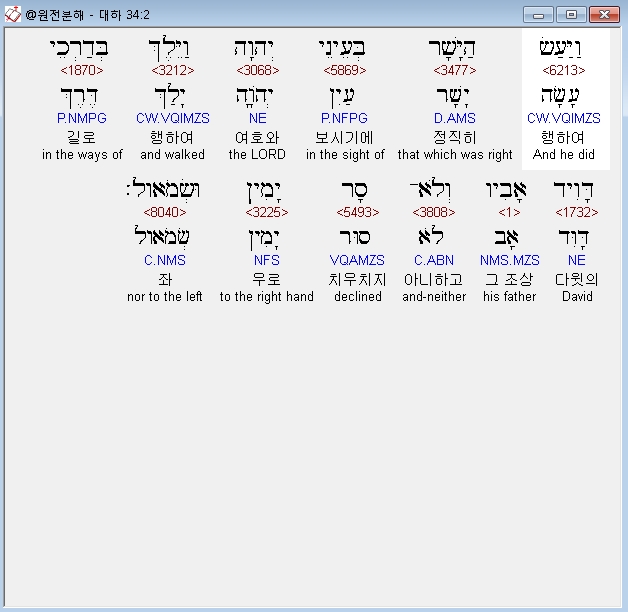Viewport: 628px width, 612px height.
Task: Click the gloss 'declined'
Action: [358, 296]
